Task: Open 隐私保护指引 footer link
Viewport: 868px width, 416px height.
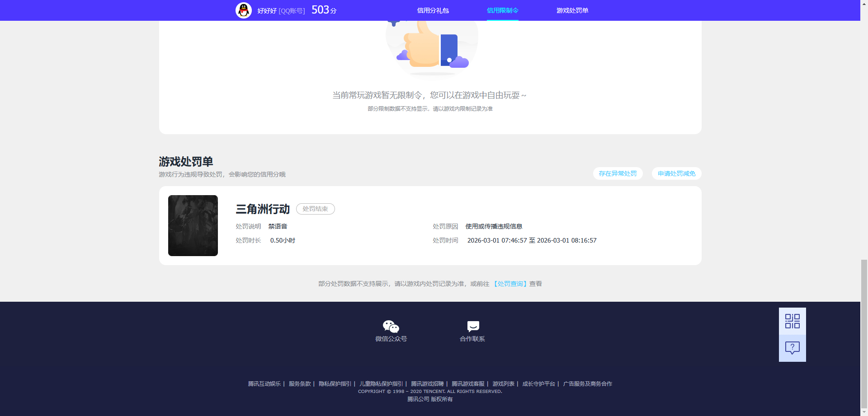Action: [x=335, y=384]
